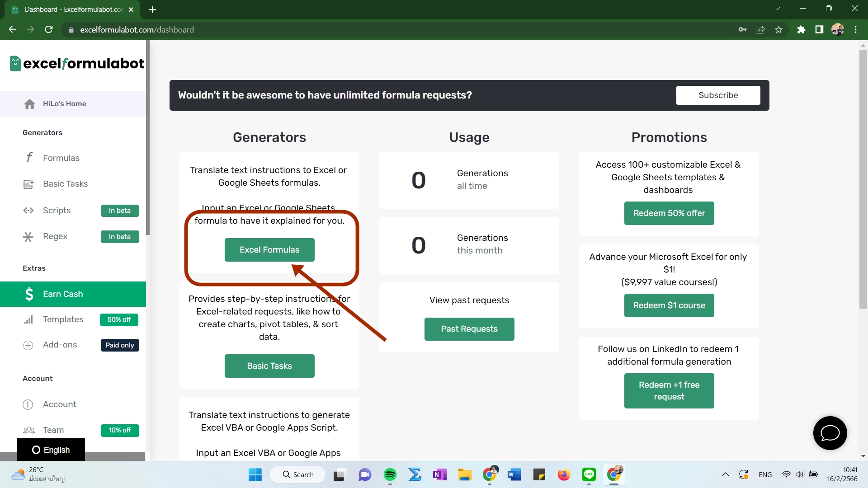Open File Explorer from the taskbar
The width and height of the screenshot is (868, 488).
click(x=464, y=475)
